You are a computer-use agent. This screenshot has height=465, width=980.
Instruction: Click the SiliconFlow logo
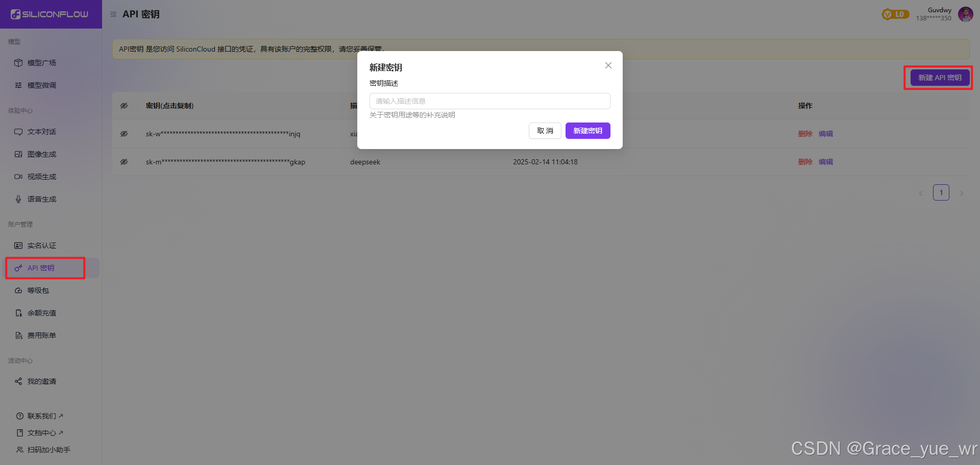[x=50, y=14]
